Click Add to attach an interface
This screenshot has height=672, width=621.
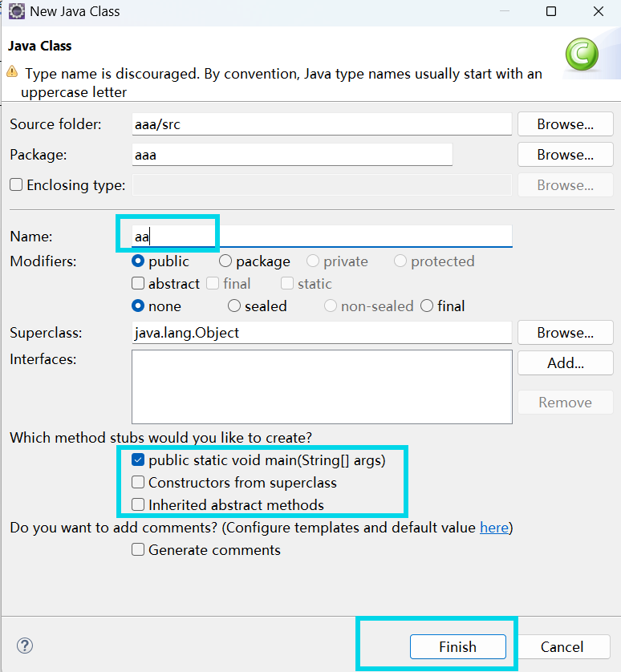565,362
